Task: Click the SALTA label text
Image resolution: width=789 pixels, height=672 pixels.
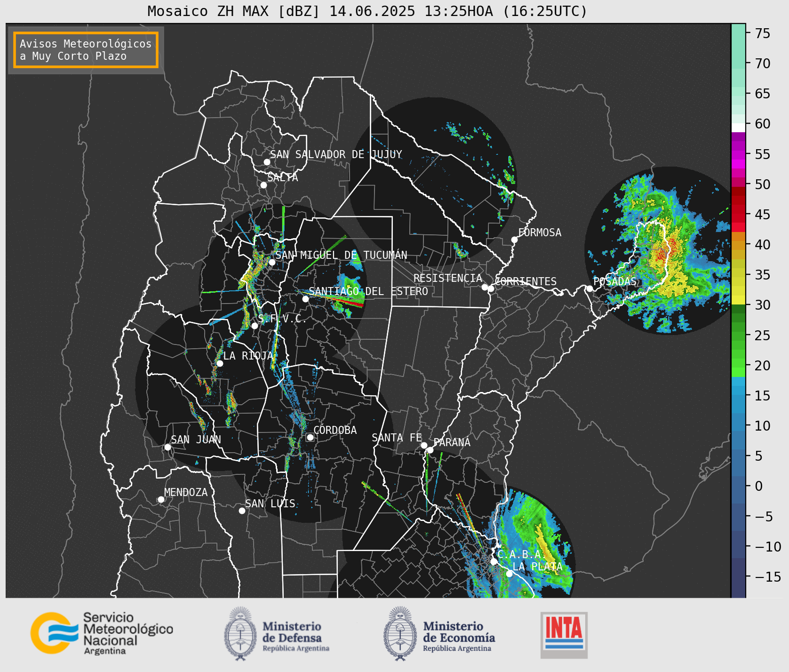Action: click(283, 177)
